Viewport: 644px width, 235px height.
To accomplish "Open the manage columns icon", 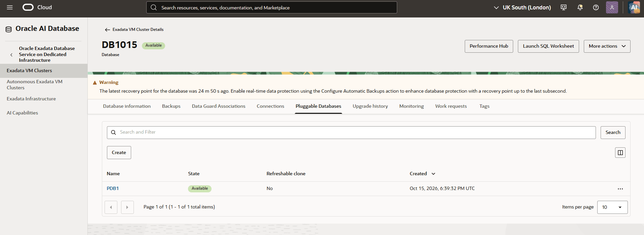I will point(620,153).
